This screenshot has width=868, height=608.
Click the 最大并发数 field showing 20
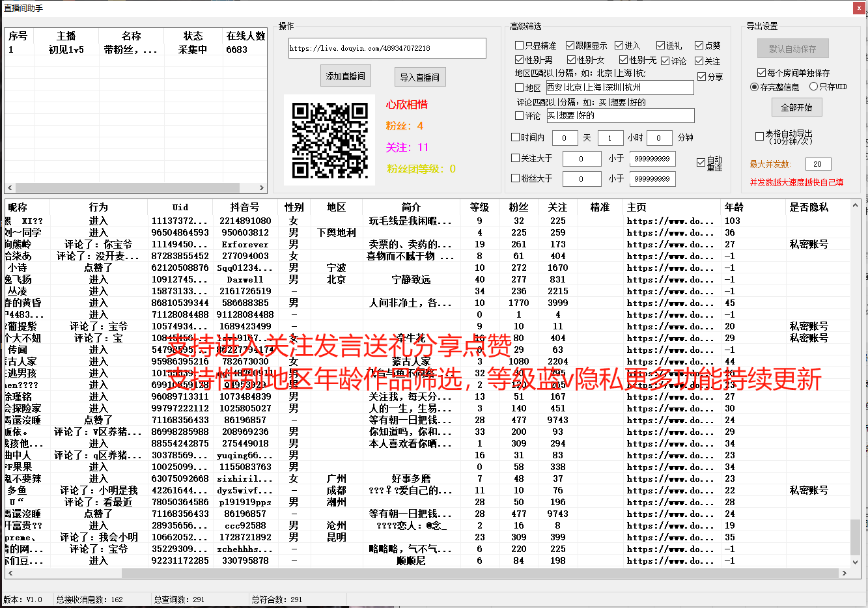(818, 164)
